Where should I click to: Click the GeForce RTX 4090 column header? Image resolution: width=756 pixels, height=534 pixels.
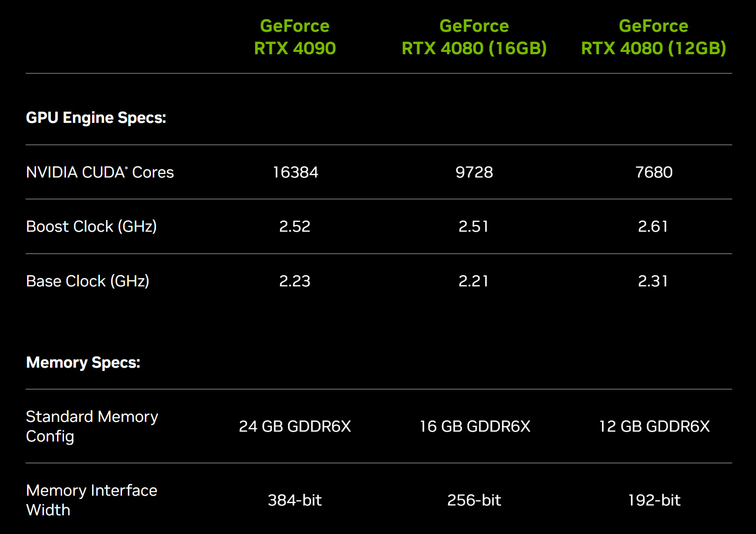pyautogui.click(x=295, y=37)
